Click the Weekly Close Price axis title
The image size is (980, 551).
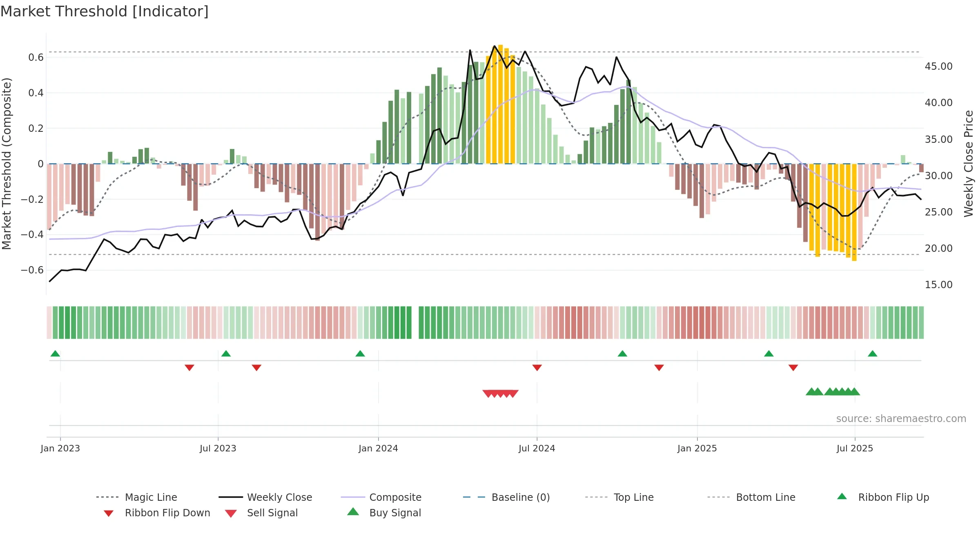coord(969,163)
